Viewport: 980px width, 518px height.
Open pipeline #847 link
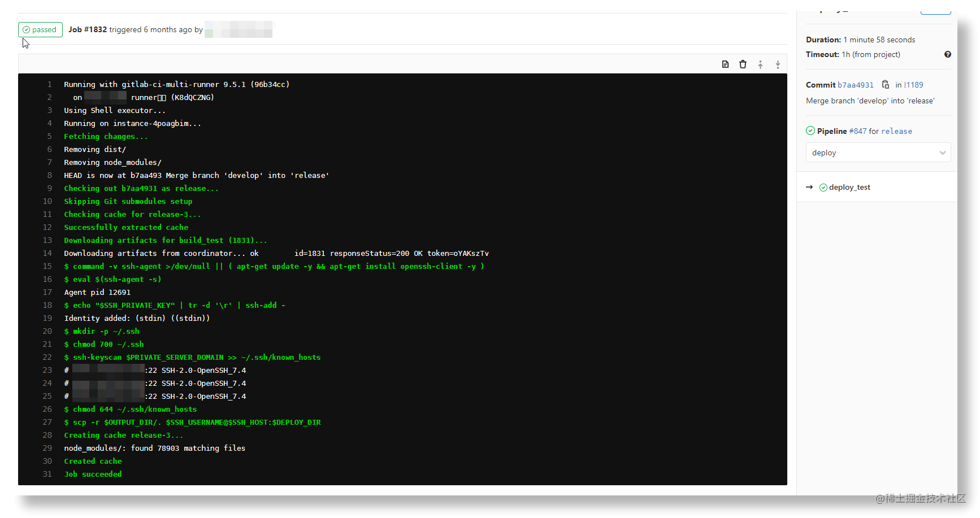click(857, 131)
